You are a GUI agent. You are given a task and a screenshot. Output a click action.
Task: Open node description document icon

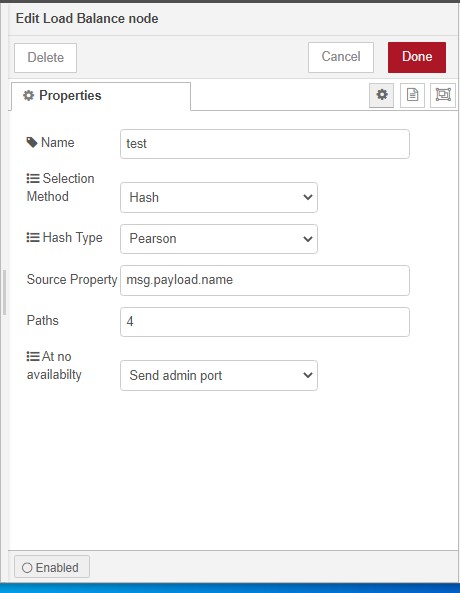(x=412, y=95)
